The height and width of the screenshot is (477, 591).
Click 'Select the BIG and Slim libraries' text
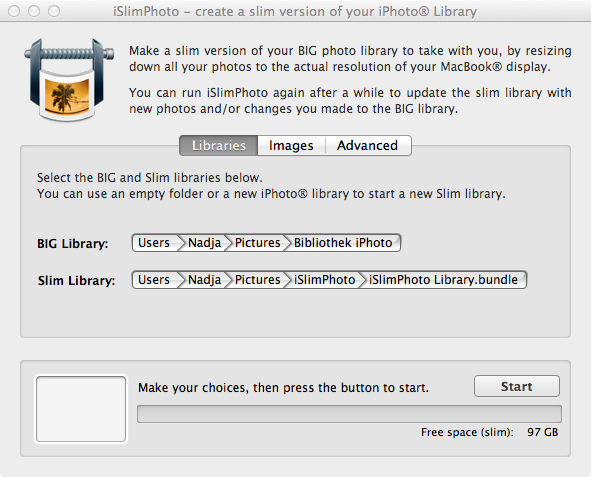[150, 177]
